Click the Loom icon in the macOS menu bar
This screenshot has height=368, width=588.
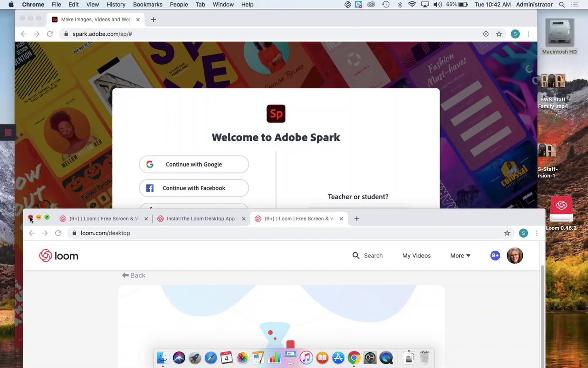pyautogui.click(x=348, y=5)
